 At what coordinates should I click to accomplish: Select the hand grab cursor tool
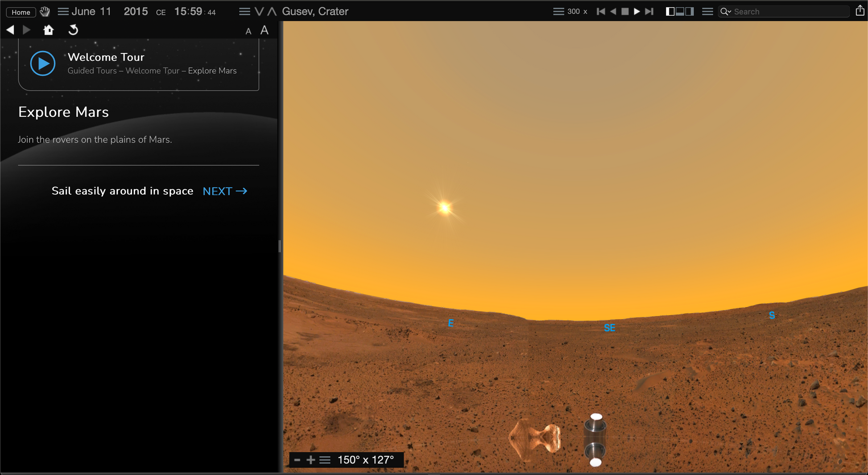(x=45, y=12)
